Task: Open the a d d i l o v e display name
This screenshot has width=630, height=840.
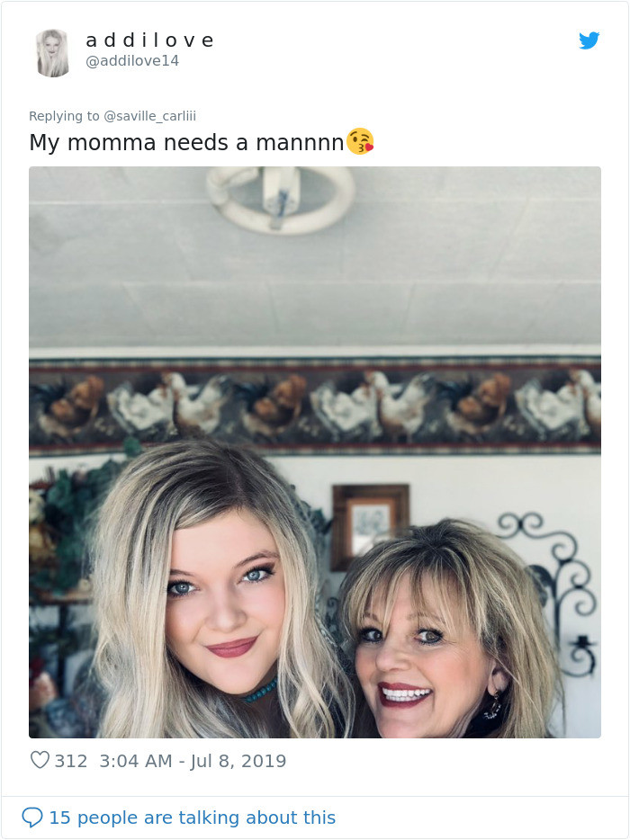Action: coord(149,40)
